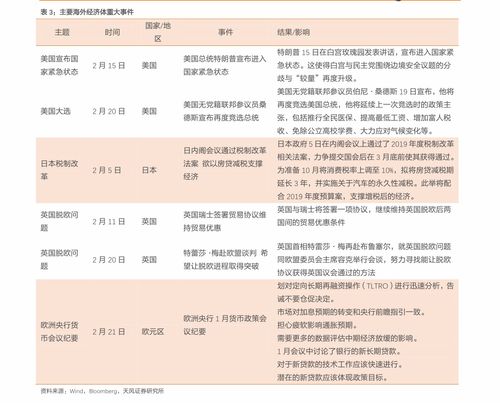Click 英国脱欧问题 in the 2月11日 row
Screen dimensions: 500x403
pyautogui.click(x=59, y=221)
